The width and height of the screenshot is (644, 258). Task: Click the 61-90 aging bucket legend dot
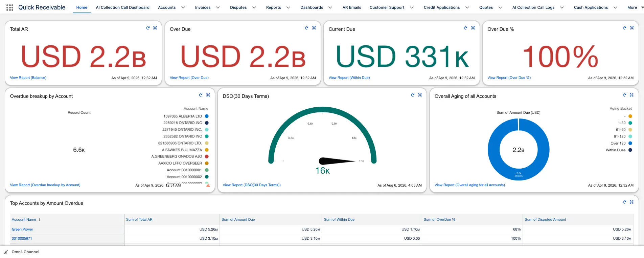(630, 130)
